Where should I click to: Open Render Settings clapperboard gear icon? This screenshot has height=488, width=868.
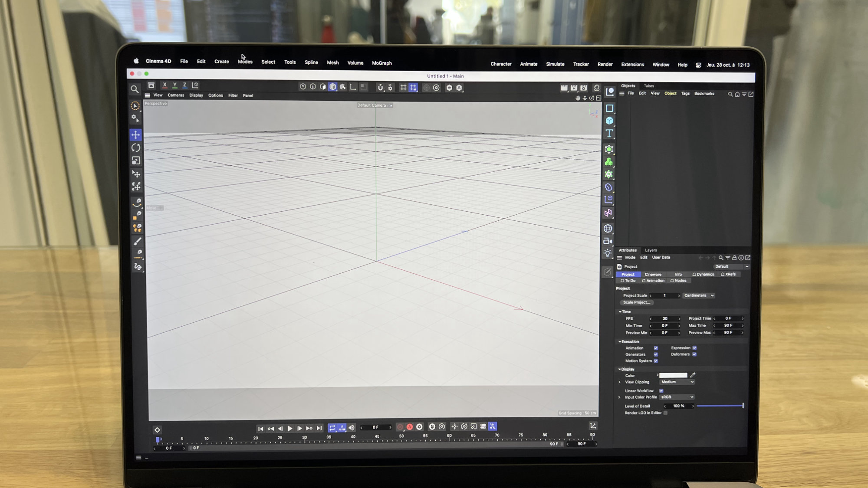(x=584, y=88)
